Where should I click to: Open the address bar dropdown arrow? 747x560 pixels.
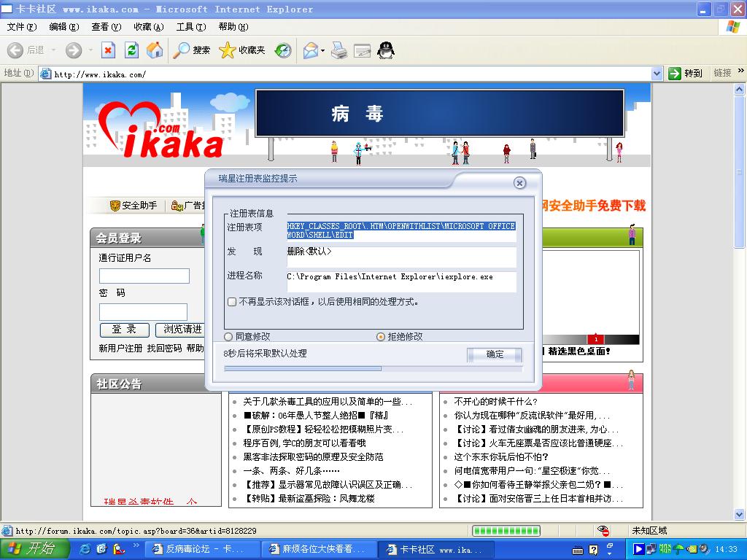tap(657, 74)
